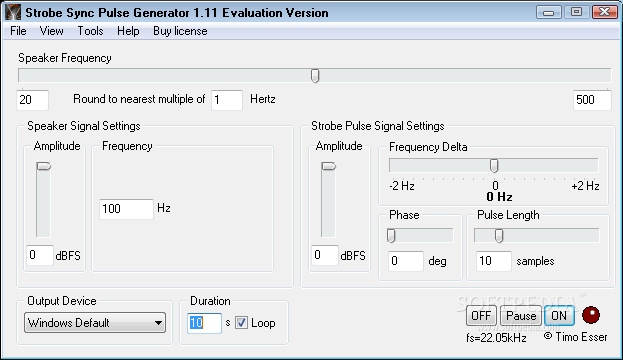The width and height of the screenshot is (623, 360).
Task: Click the Pause button
Action: click(x=521, y=316)
